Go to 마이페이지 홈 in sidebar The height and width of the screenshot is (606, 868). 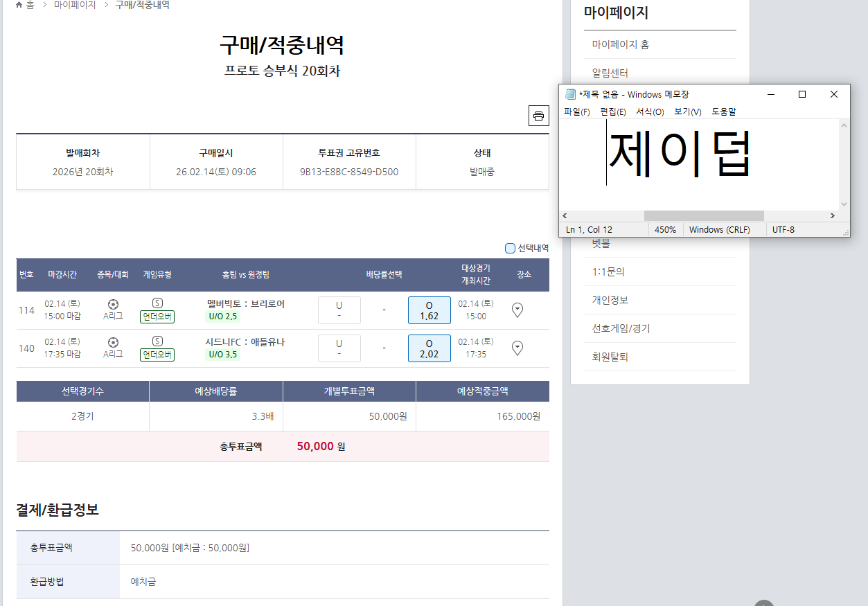coord(620,44)
